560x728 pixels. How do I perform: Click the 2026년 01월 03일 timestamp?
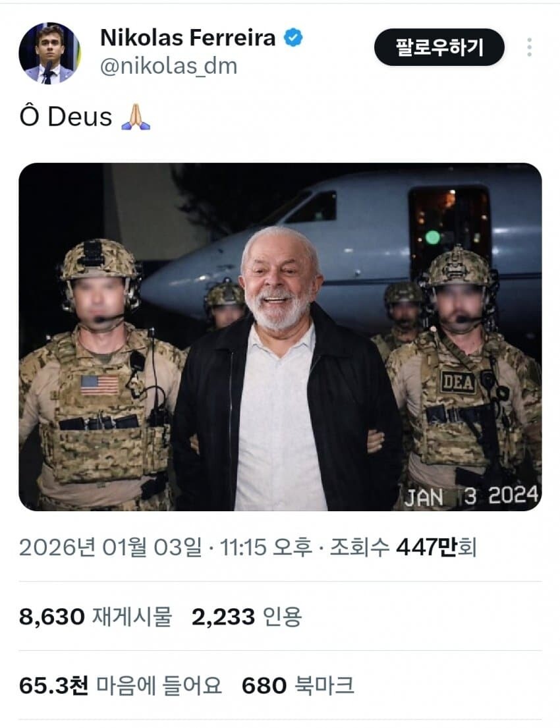pos(111,547)
